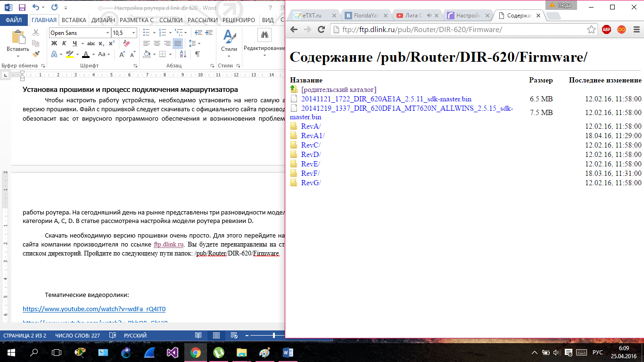This screenshot has height=362, width=644.
Task: Activate the Format Painter brush
Action: pos(36,54)
